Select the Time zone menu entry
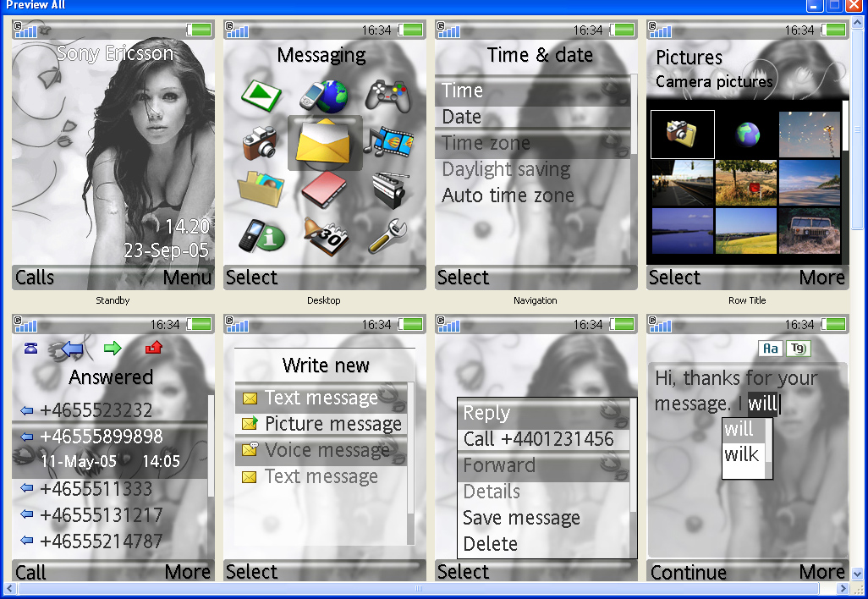Screen dimensions: 868x599 (x=484, y=143)
